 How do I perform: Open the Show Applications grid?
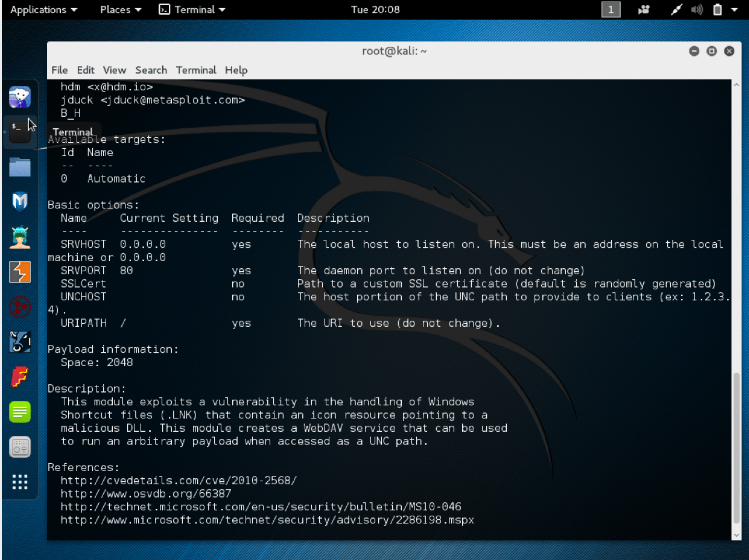click(20, 482)
